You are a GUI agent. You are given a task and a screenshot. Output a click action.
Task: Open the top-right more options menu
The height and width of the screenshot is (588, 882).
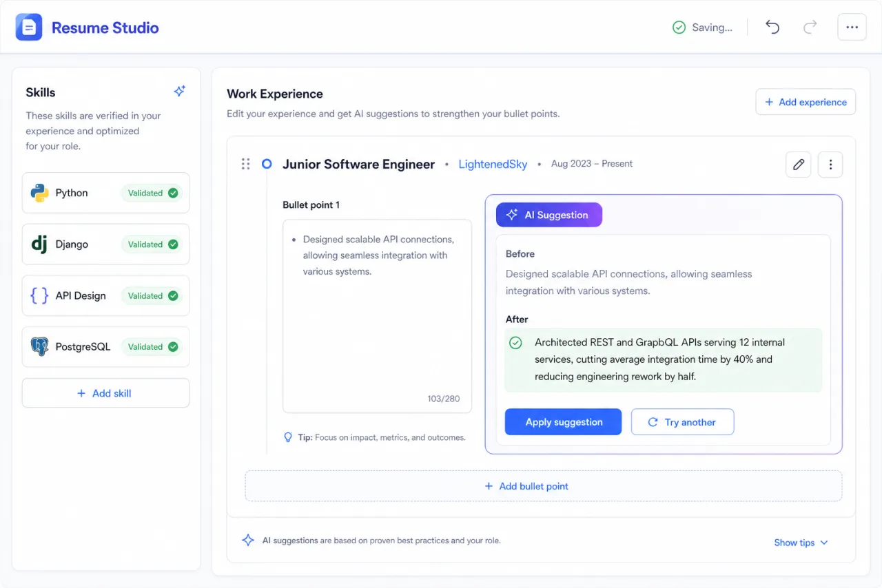pos(852,28)
